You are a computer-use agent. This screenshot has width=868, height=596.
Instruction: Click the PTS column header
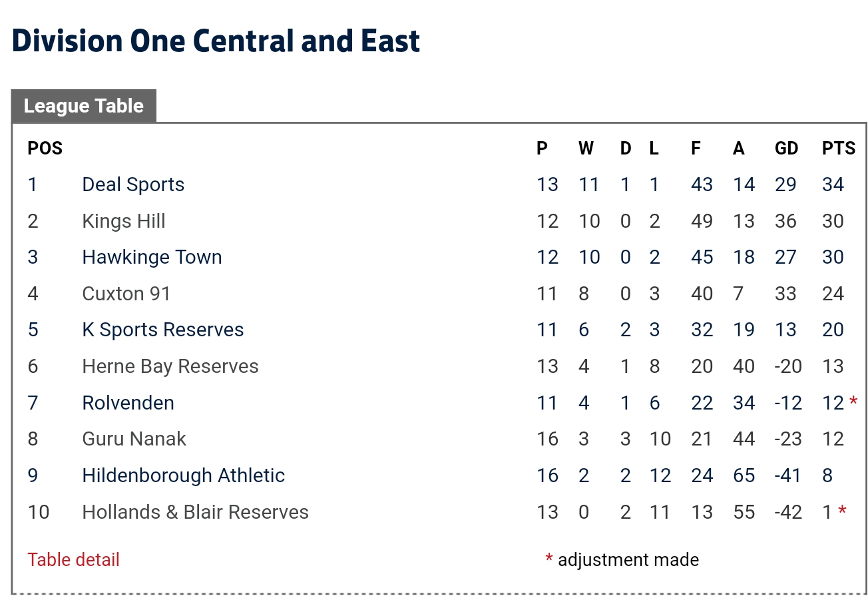839,149
